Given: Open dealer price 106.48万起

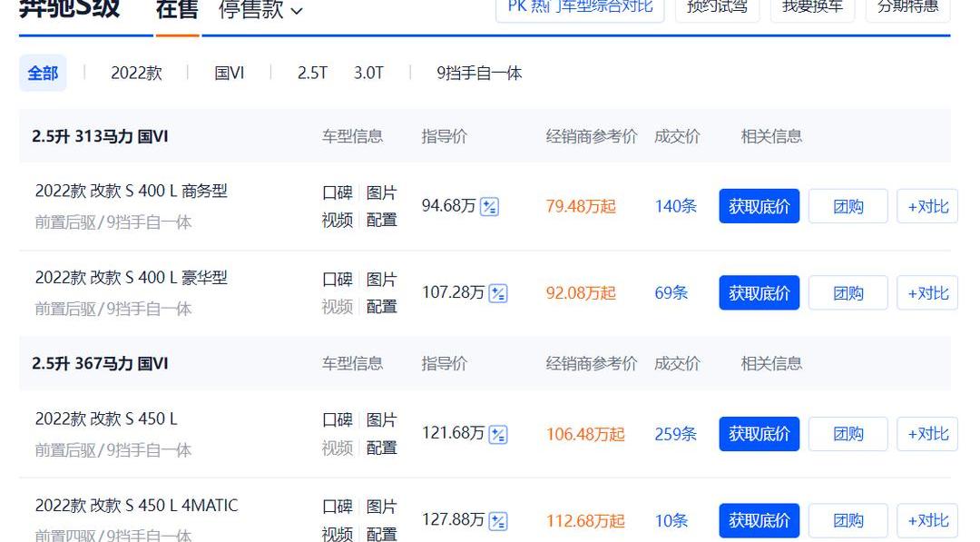Looking at the screenshot, I should pyautogui.click(x=585, y=434).
